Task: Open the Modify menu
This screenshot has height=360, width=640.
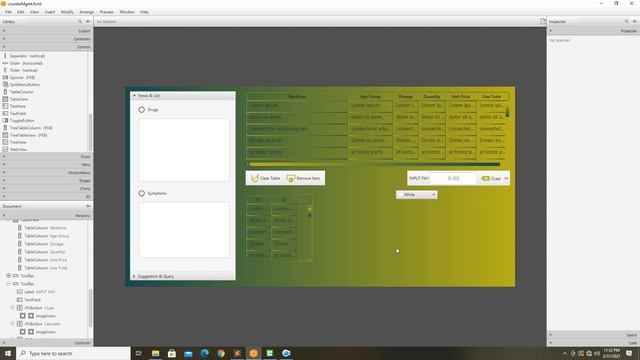Action: [x=67, y=12]
